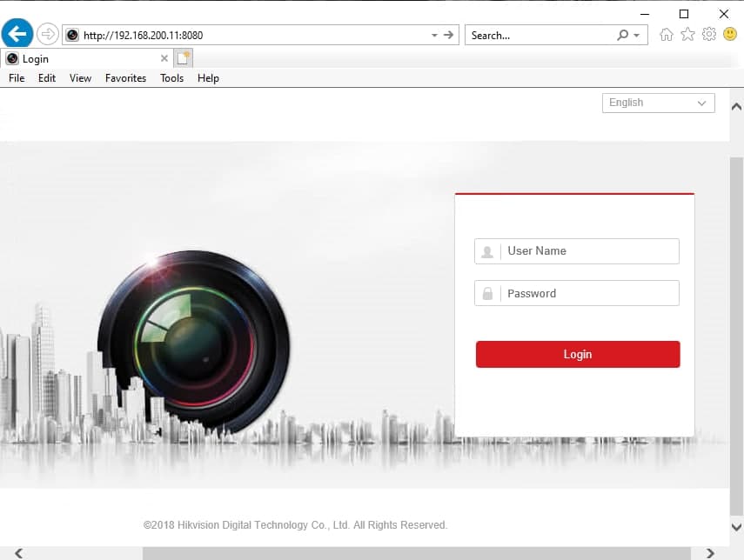Open the Favorites menu
Screen dimensions: 744x560
125,78
